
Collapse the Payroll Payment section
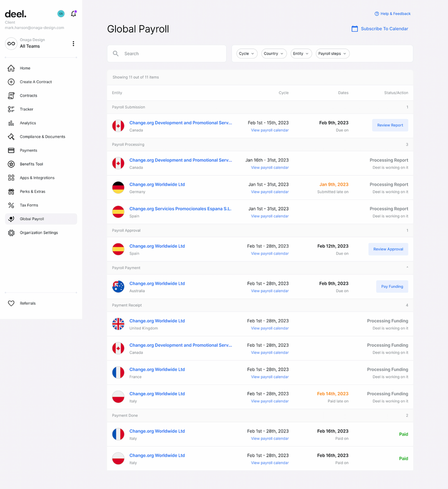(x=407, y=268)
